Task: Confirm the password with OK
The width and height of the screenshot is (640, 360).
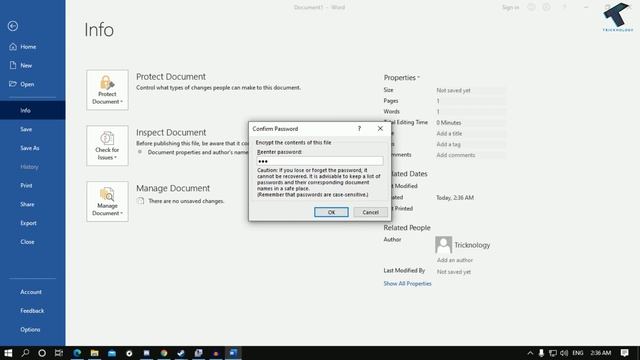Action: (331, 212)
